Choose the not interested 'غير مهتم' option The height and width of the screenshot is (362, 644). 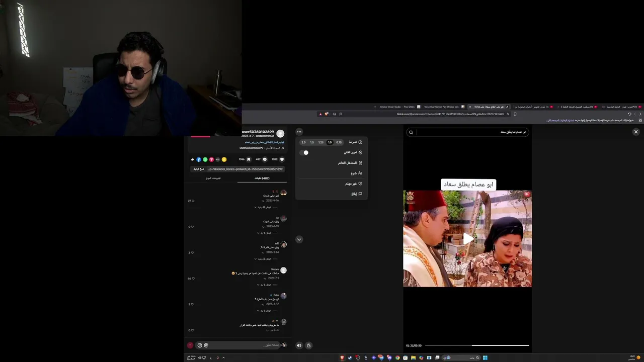coord(354,184)
